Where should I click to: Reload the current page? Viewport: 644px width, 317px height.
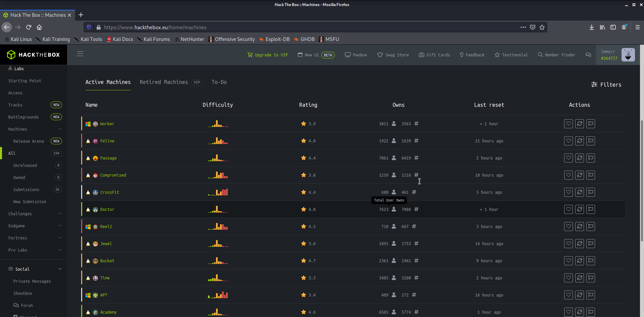(x=29, y=27)
